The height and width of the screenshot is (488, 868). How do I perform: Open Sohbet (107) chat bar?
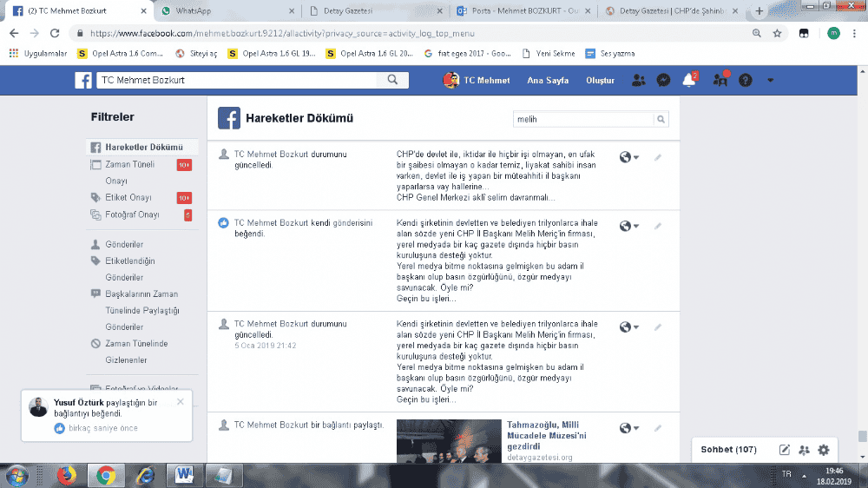[x=728, y=449]
